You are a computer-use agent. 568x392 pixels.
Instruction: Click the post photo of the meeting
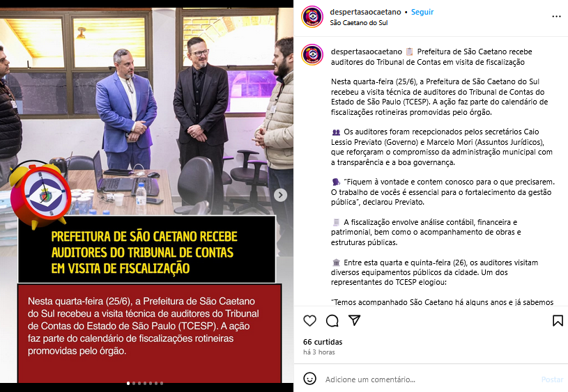(147, 109)
